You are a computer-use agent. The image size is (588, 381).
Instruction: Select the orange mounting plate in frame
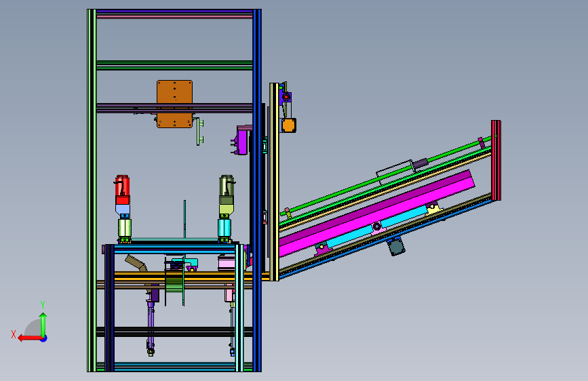point(175,104)
